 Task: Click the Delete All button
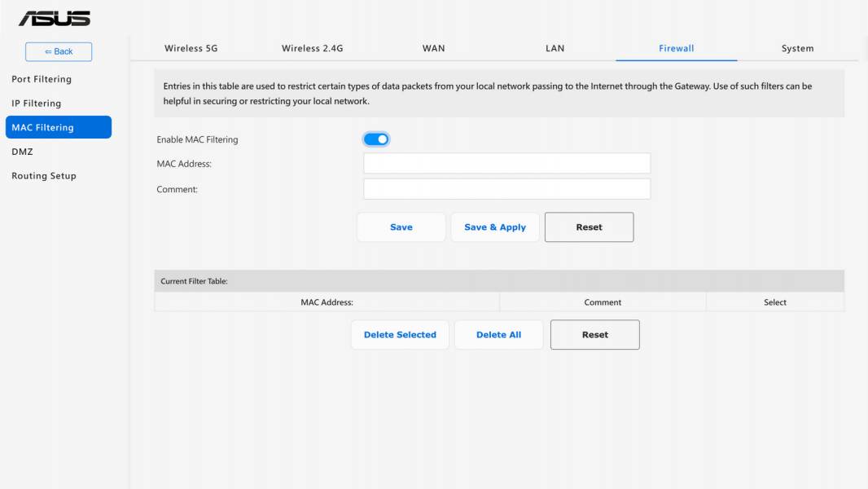point(499,334)
